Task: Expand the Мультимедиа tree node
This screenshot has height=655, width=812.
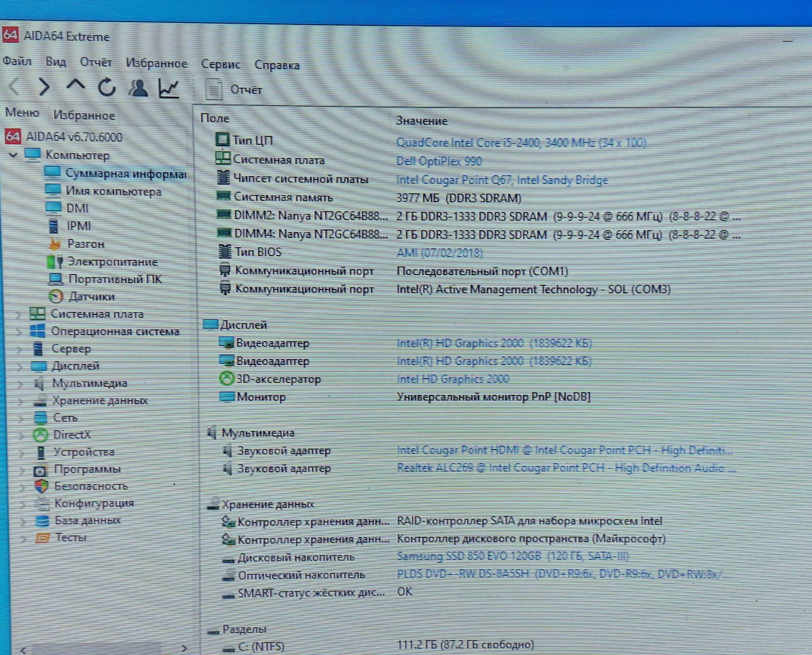Action: pyautogui.click(x=20, y=384)
